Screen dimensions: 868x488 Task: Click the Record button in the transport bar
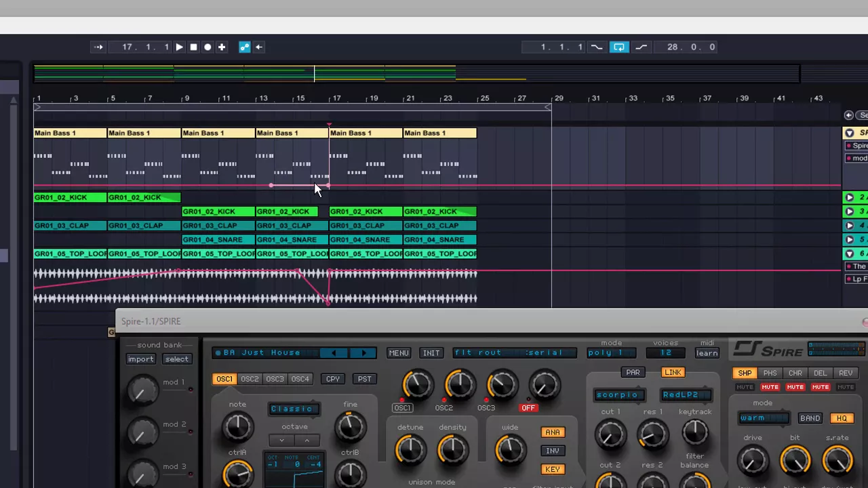pyautogui.click(x=208, y=47)
